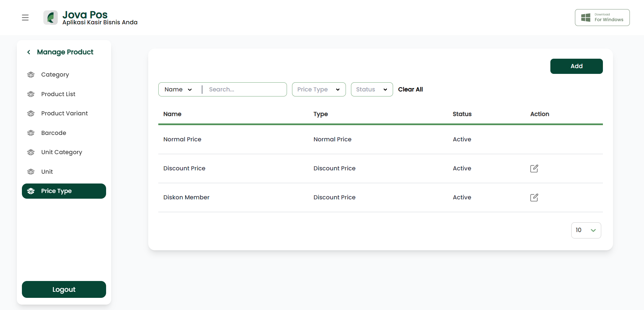Click the Discount Price name cell

(184, 168)
